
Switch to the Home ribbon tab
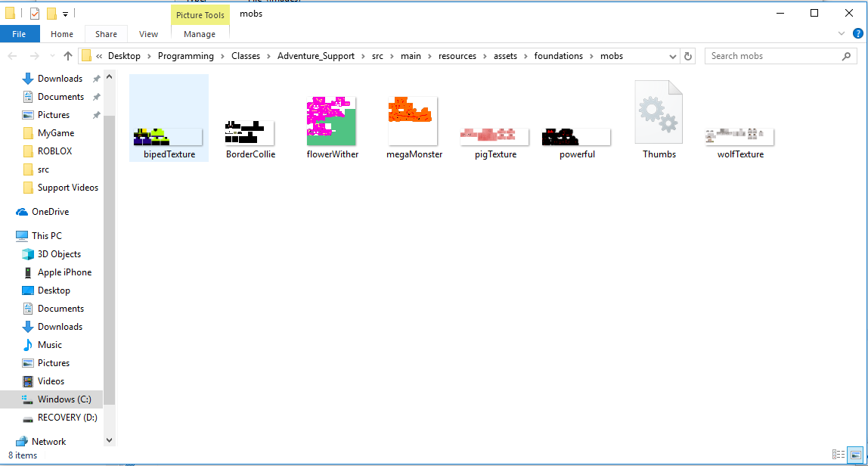pos(62,34)
